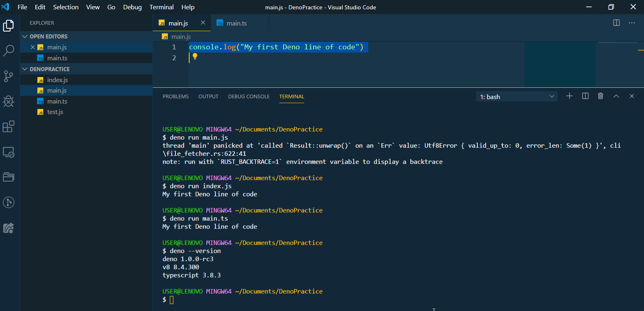This screenshot has width=644, height=311.
Task: Open the View menu
Action: pos(93,7)
